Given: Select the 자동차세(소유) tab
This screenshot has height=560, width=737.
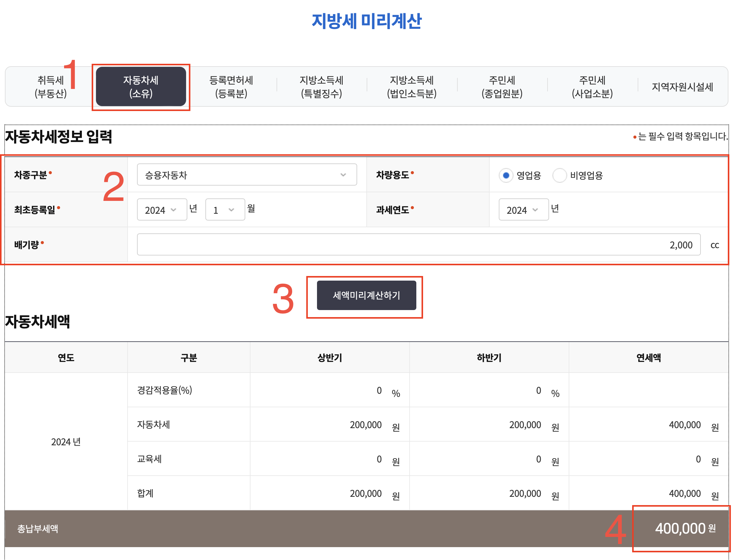Looking at the screenshot, I should pos(141,87).
